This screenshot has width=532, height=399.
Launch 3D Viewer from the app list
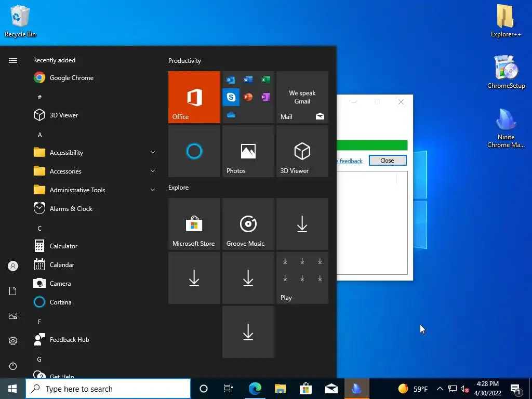coord(95,115)
